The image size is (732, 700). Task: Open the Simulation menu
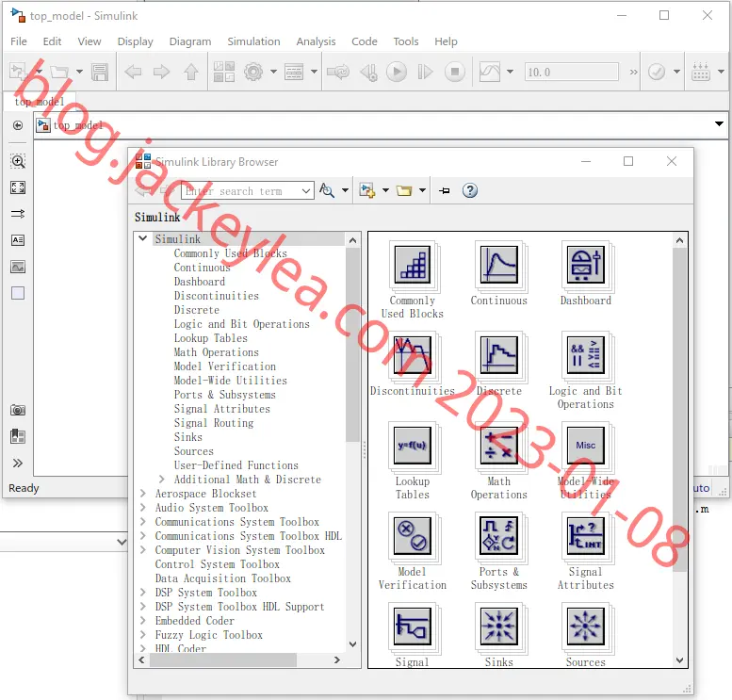click(253, 41)
